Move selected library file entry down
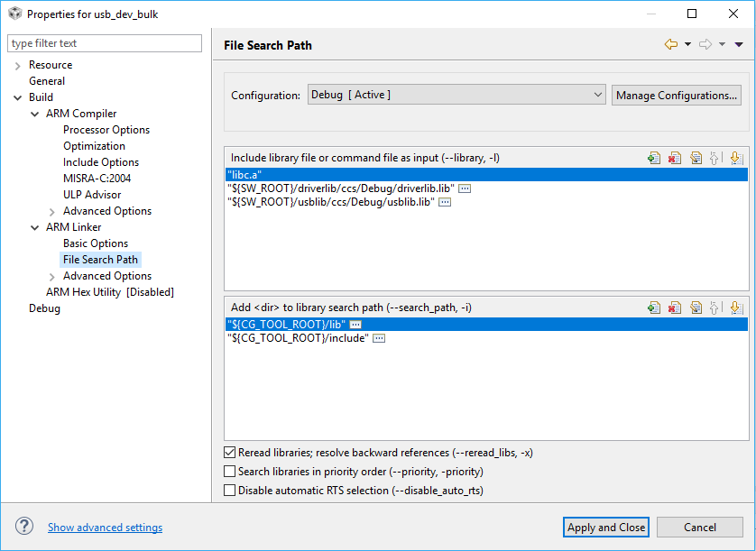 click(x=735, y=158)
